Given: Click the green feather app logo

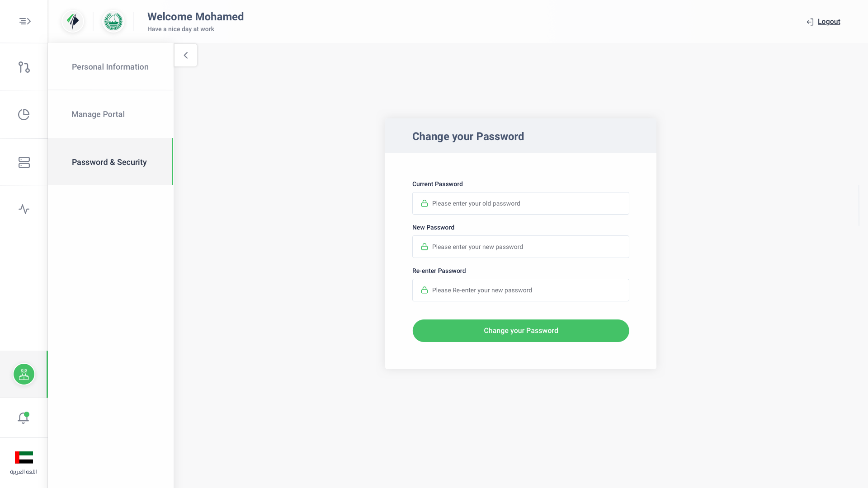Looking at the screenshot, I should click(x=73, y=21).
